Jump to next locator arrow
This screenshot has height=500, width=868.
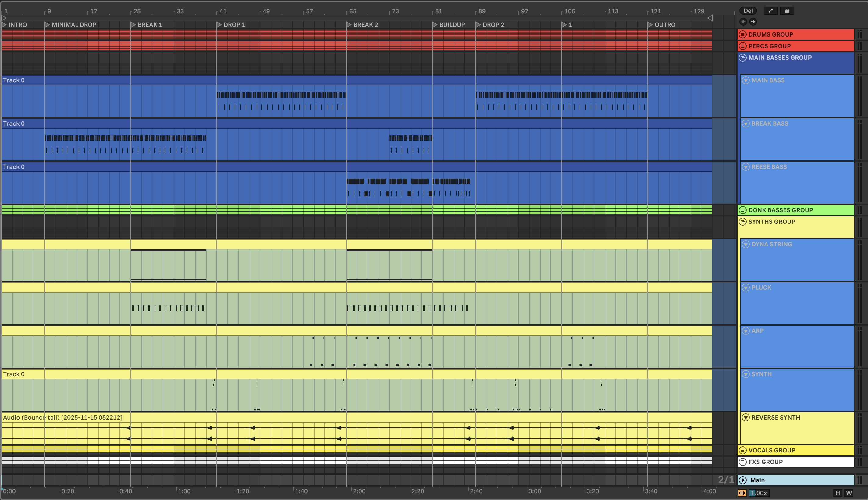(753, 22)
